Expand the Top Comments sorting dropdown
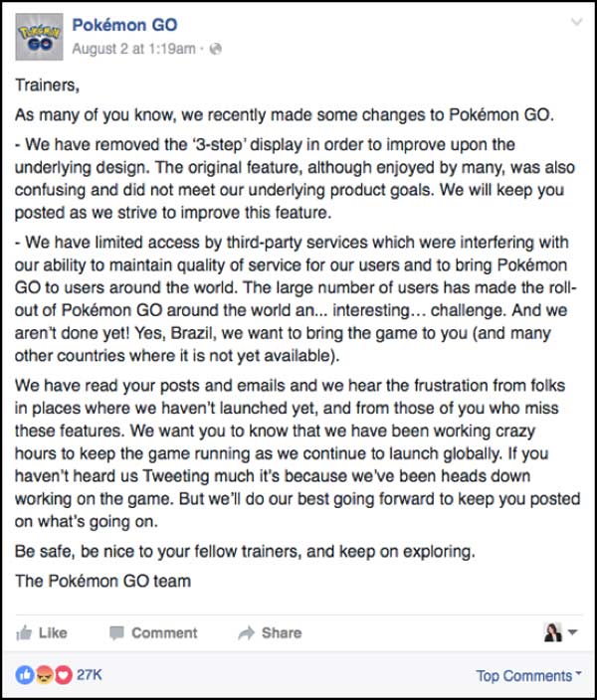This screenshot has width=597, height=700. point(529,676)
